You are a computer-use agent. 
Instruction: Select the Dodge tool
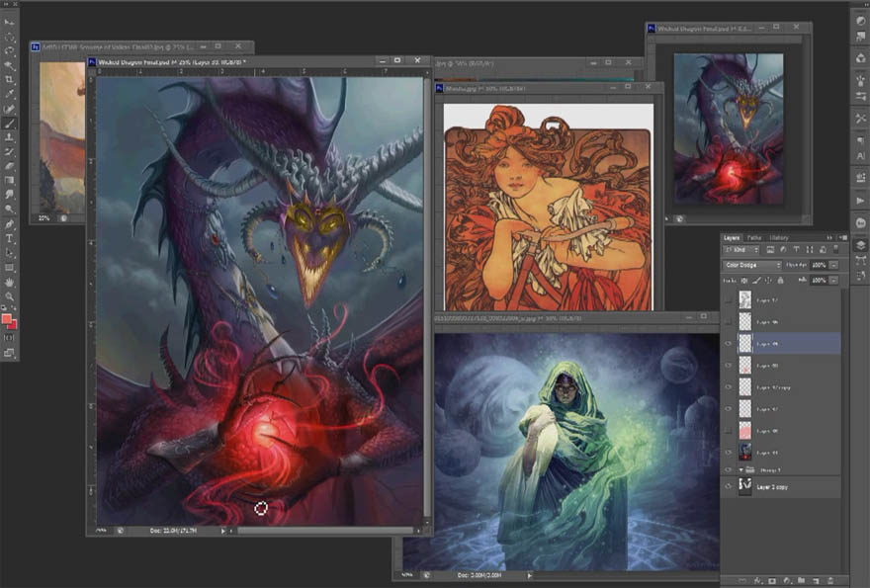[x=10, y=210]
